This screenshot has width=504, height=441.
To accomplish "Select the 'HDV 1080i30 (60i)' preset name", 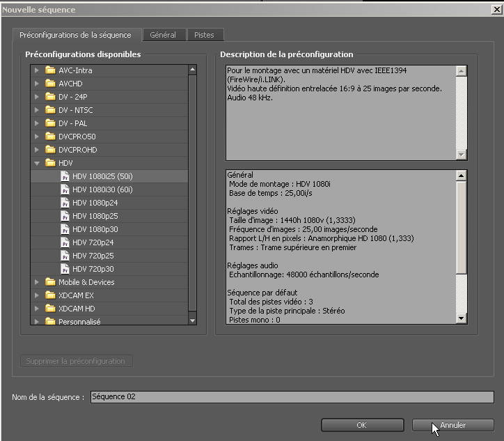I will click(x=102, y=189).
